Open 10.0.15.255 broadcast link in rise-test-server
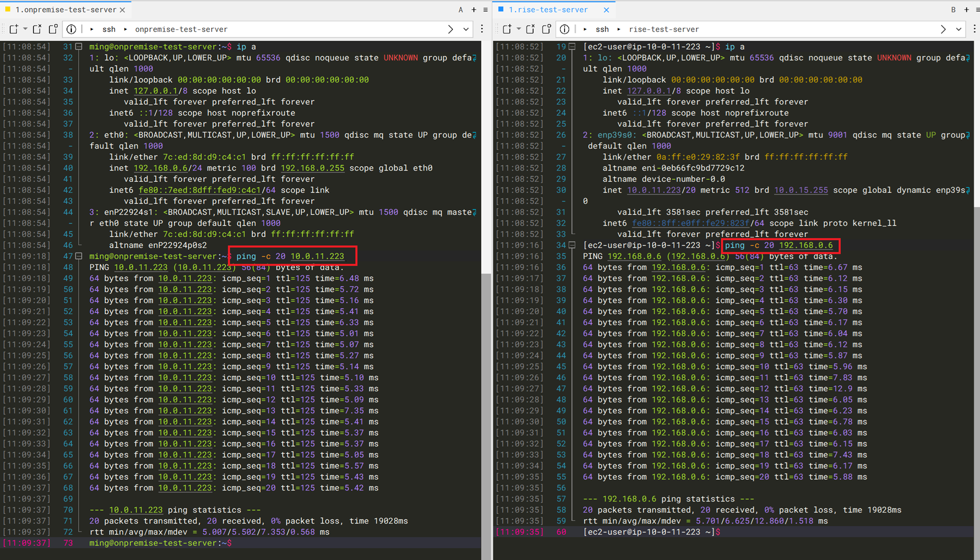The image size is (980, 560). 801,190
